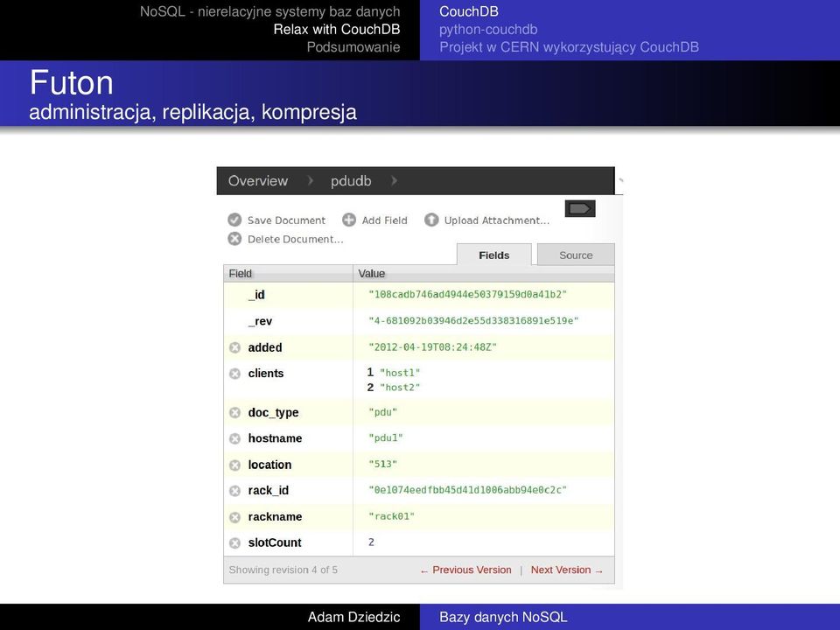840x630 pixels.
Task: Click the rack_id value string
Action: pos(467,490)
